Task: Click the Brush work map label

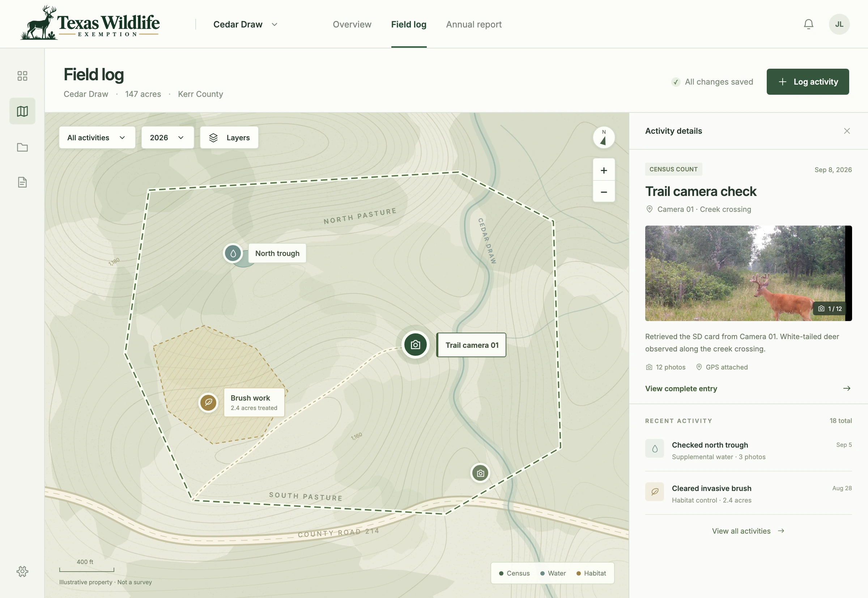Action: point(254,402)
